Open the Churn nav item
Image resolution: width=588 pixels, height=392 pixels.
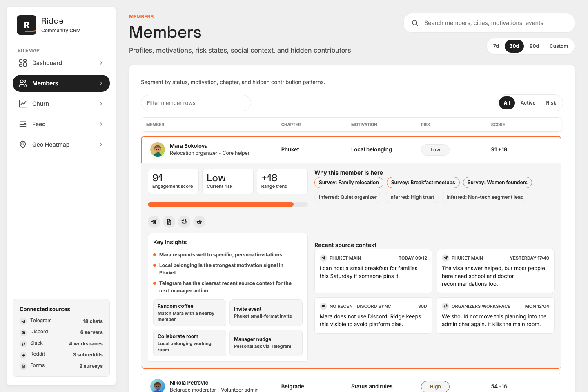tap(61, 104)
